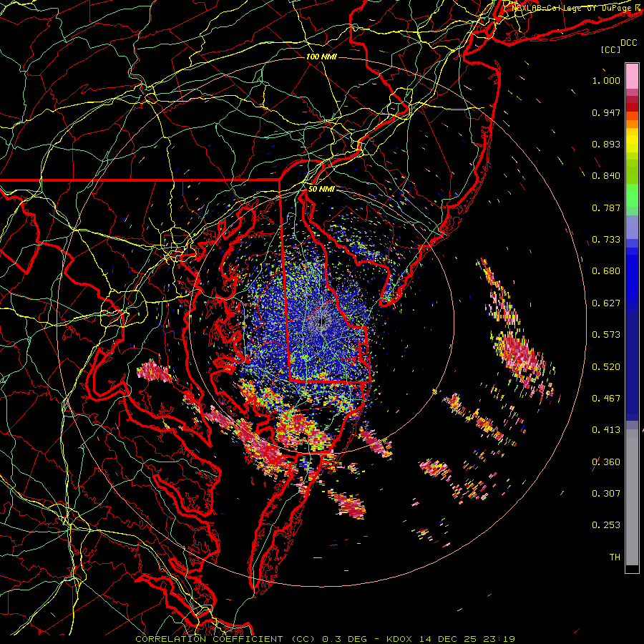The width and height of the screenshot is (644, 644).
Task: Click the TH legend label
Action: click(x=615, y=557)
